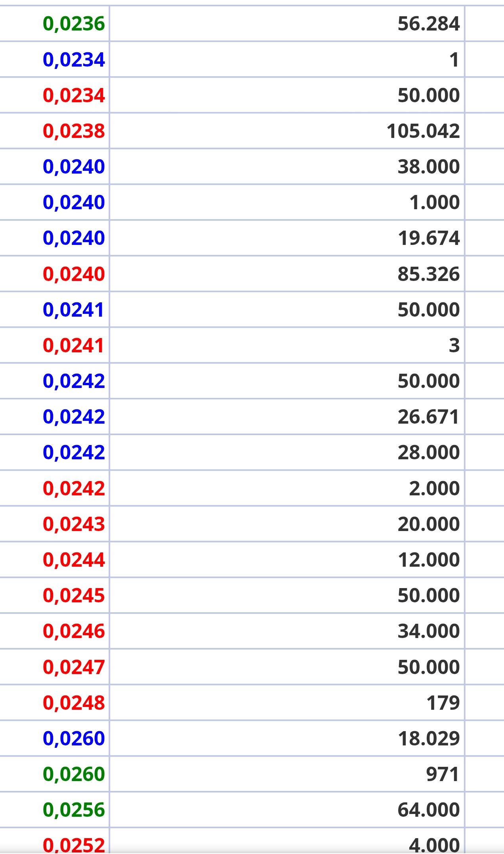
Task: Click the volume 12.000
Action: (429, 560)
